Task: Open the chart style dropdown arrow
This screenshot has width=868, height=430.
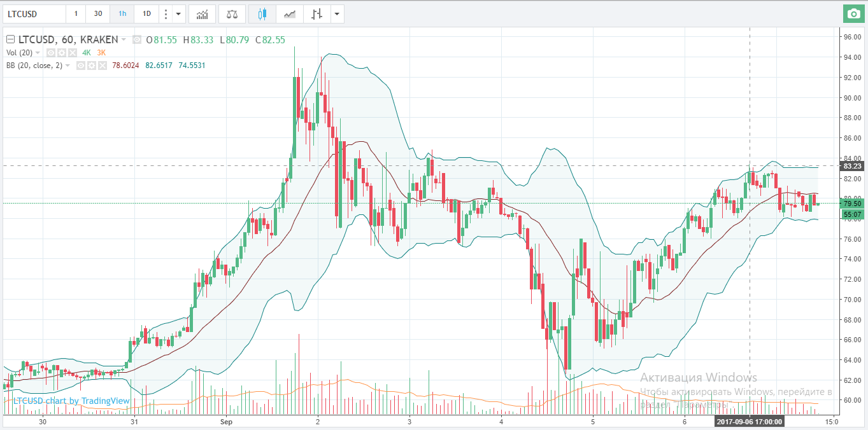Action: click(x=336, y=13)
